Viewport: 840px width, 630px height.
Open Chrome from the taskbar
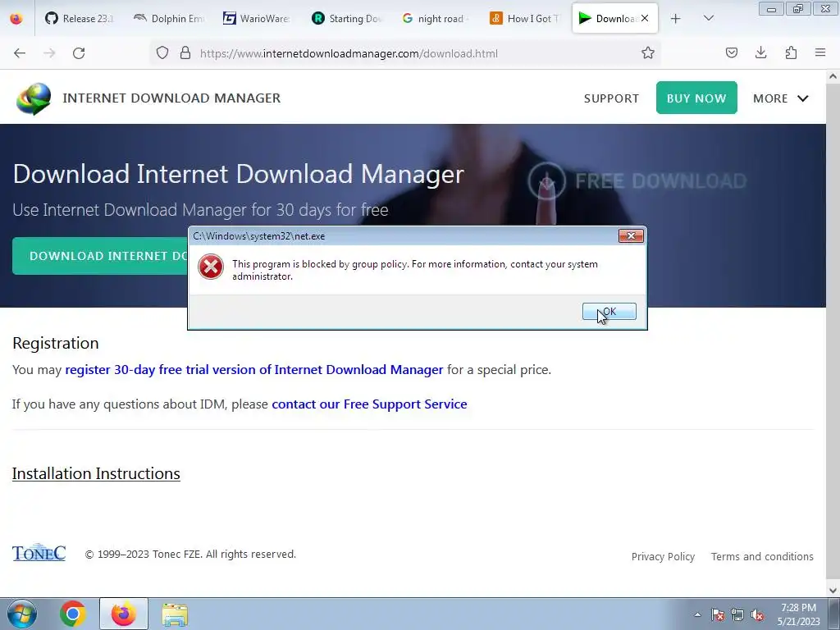point(73,614)
